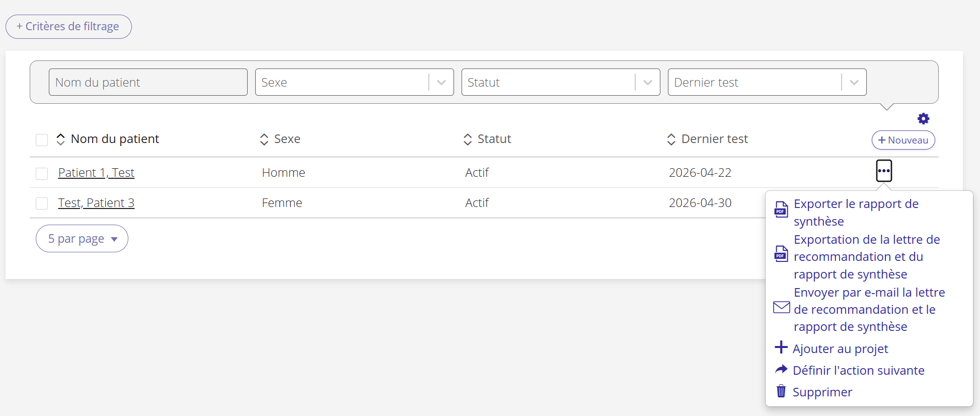Check the box for Test, Patient 3
980x416 pixels.
(x=42, y=203)
